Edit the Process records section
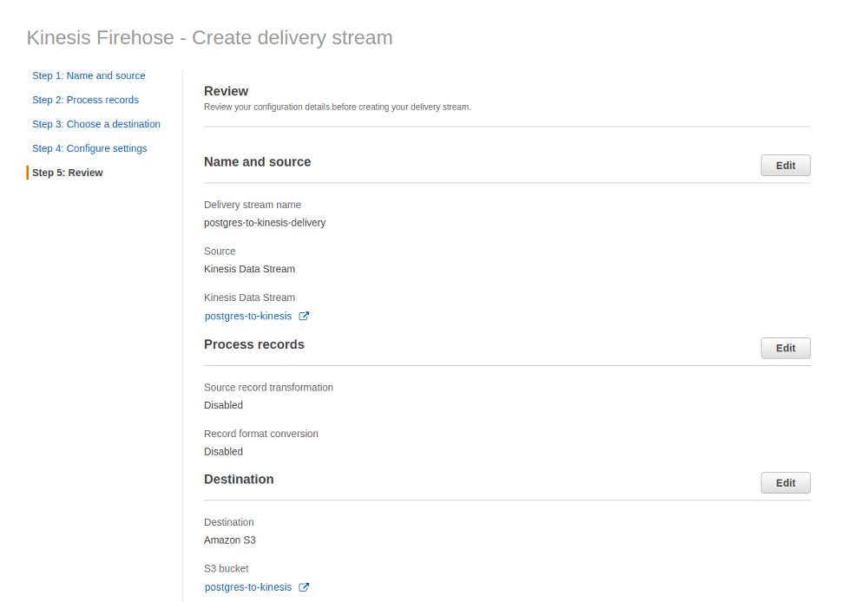Viewport: 868px width, 602px height. 786,348
